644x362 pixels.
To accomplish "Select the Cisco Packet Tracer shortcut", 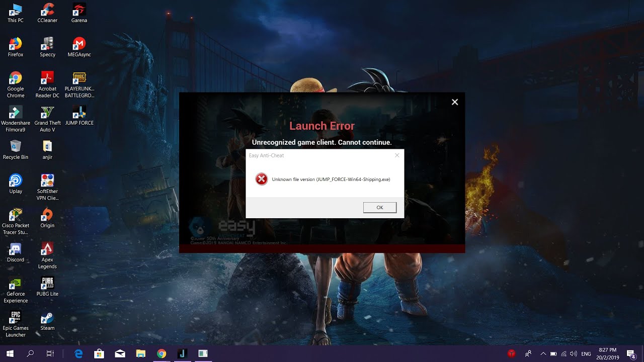I will point(16,222).
